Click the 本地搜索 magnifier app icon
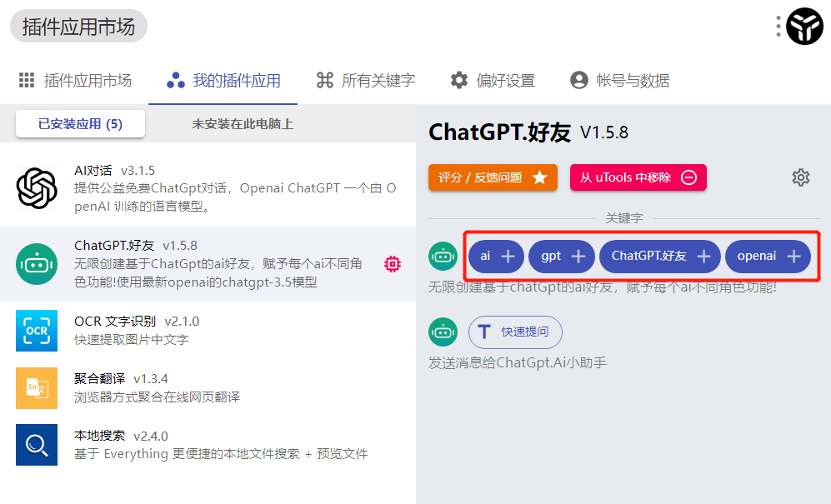The image size is (831, 504). coord(37,445)
